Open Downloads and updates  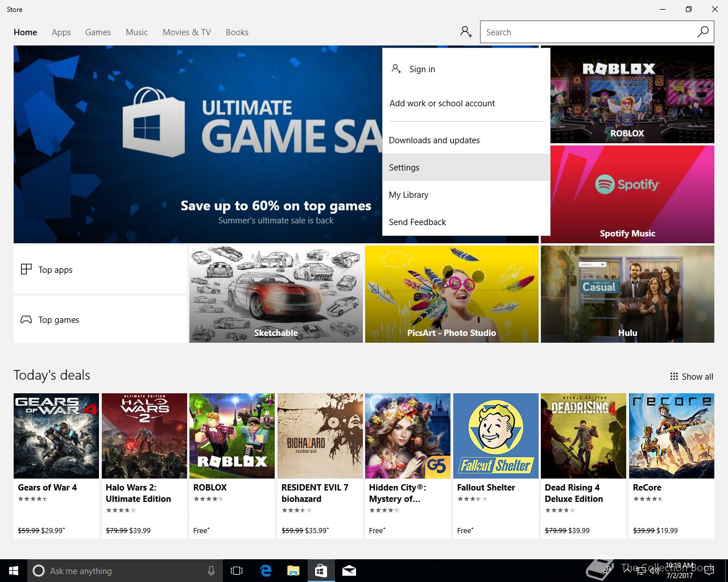click(466, 140)
